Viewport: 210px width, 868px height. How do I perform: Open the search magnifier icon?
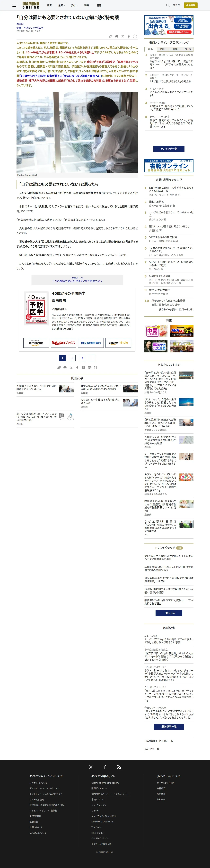[x=168, y=5]
